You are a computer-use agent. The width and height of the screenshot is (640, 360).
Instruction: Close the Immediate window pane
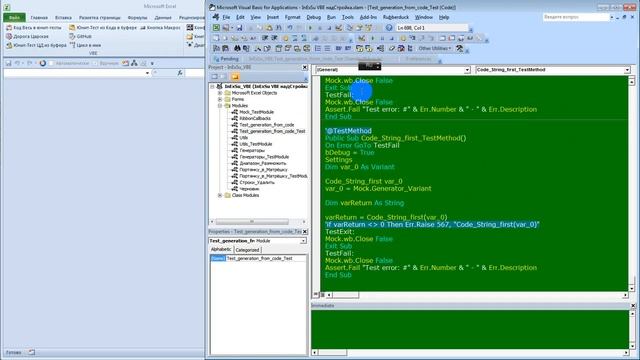pyautogui.click(x=633, y=306)
